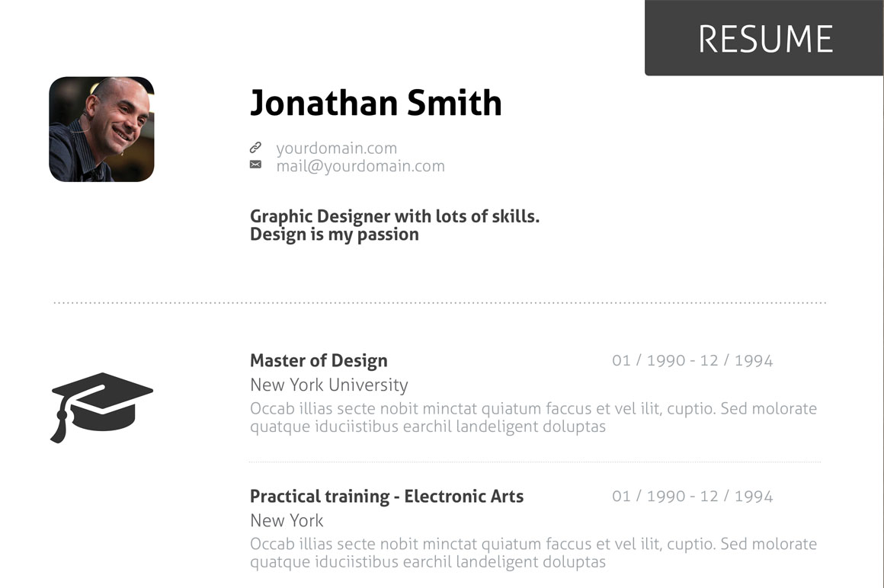Click the profile photo thumbnail
The height and width of the screenshot is (588, 884).
pyautogui.click(x=101, y=129)
